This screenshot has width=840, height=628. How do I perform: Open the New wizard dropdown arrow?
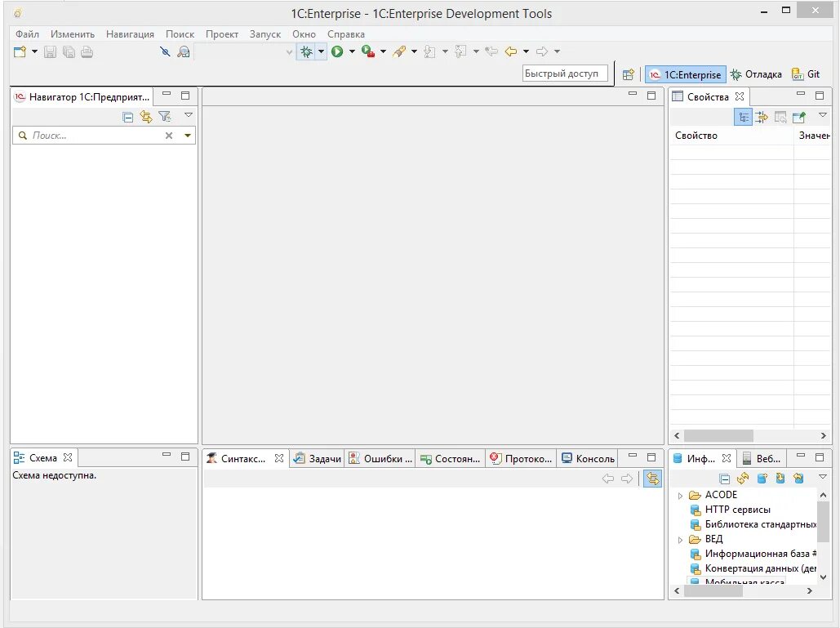click(34, 52)
